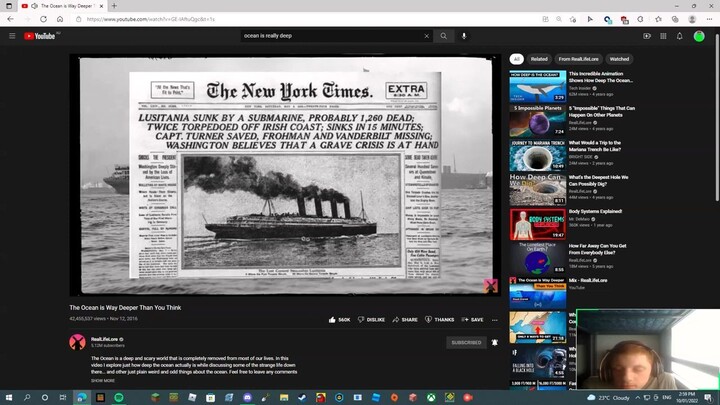
Task: Open a new browser tab
Action: 114,6
